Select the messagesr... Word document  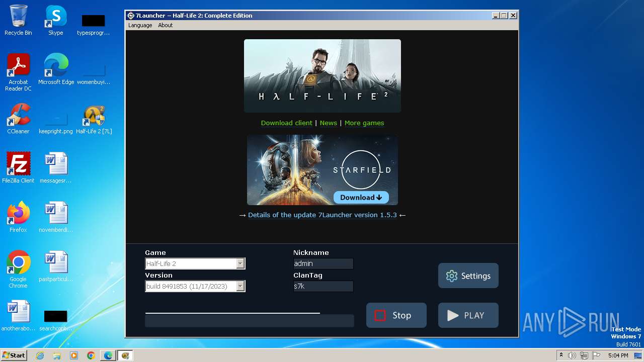point(56,168)
